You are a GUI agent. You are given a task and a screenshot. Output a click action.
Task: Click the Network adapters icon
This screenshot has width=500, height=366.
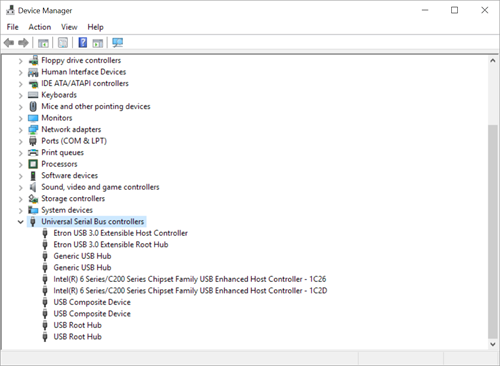[x=33, y=129]
